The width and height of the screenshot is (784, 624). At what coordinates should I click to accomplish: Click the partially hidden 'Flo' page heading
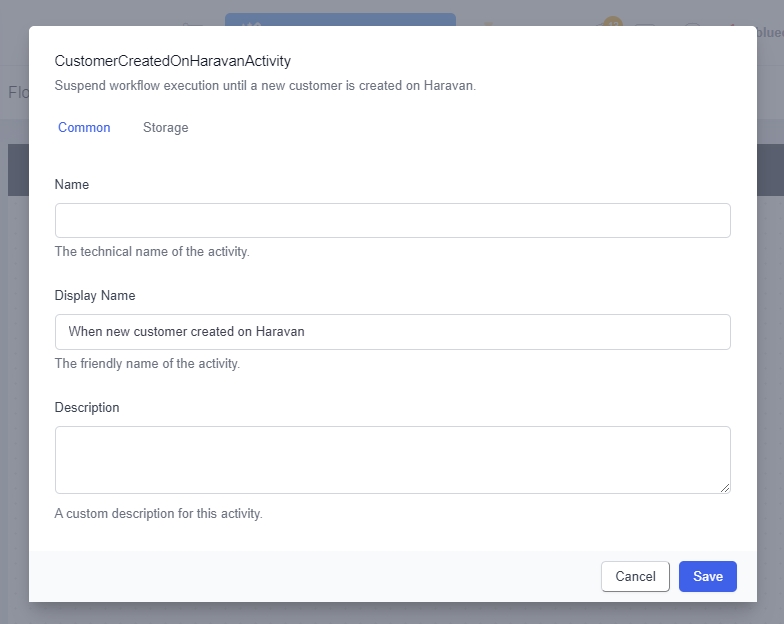[18, 93]
